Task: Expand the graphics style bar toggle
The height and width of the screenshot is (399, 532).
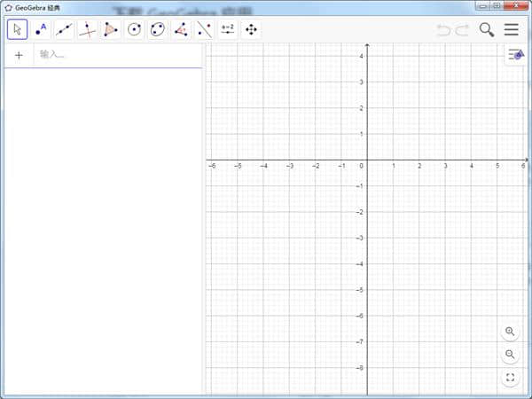Action: click(515, 55)
